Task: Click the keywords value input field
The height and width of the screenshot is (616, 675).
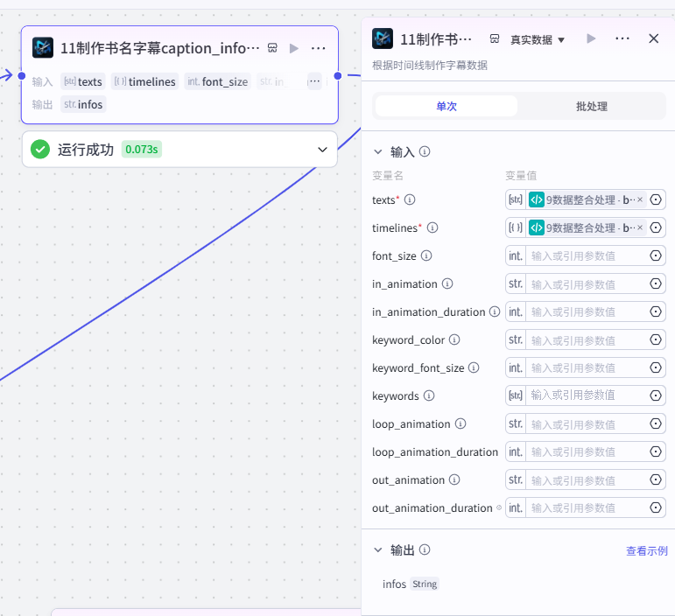Action: 587,395
